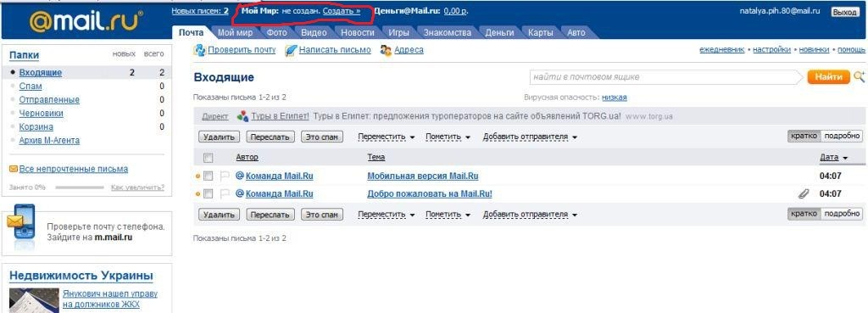Click the Создать » link for Мой Мир
Image resolution: width=868 pixels, height=313 pixels.
coord(341,10)
